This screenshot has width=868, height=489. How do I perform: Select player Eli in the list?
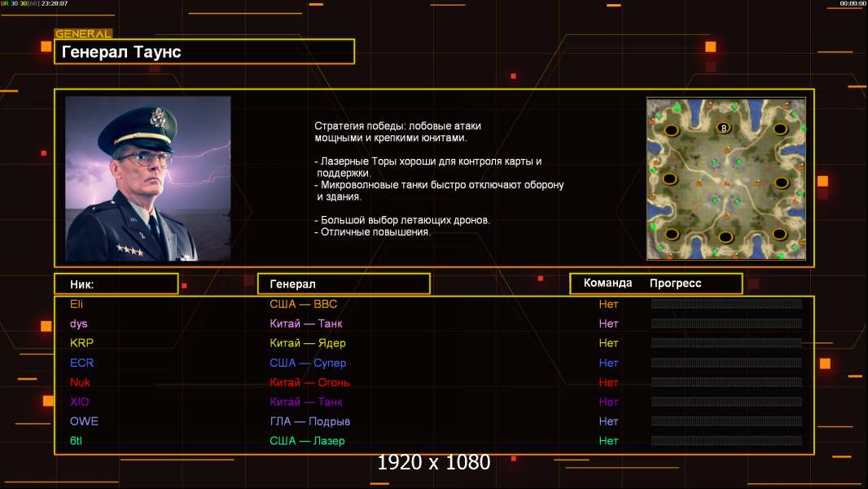(77, 304)
